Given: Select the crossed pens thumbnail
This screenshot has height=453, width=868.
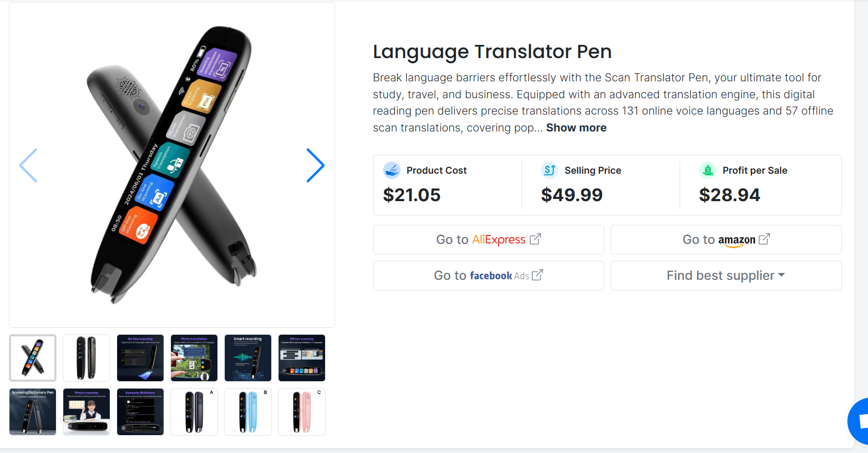Looking at the screenshot, I should point(33,358).
